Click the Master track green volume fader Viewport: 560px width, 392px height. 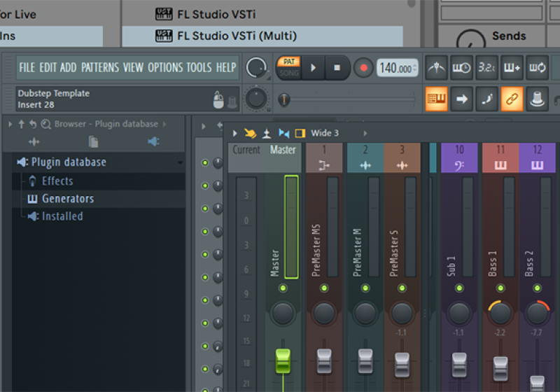[x=283, y=360]
